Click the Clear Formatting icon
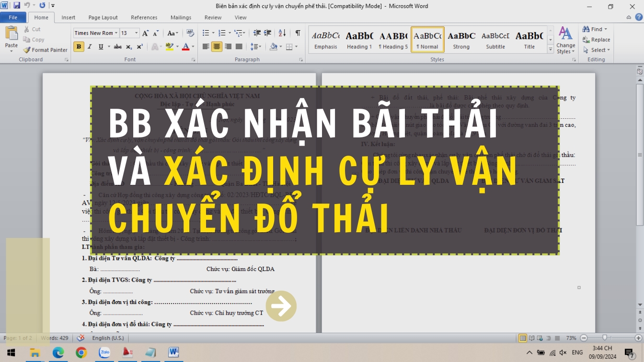 190,33
